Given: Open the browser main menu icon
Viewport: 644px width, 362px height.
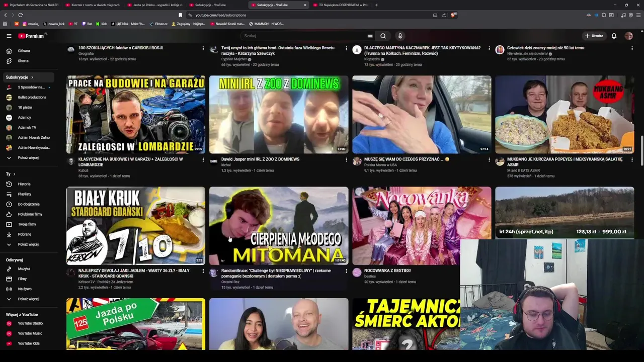Looking at the screenshot, I should click(638, 15).
